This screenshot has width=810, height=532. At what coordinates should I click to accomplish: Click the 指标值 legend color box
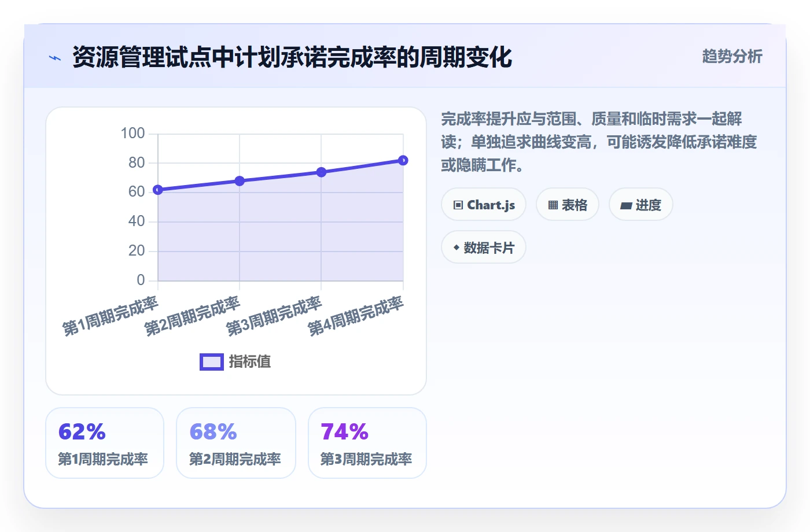212,362
